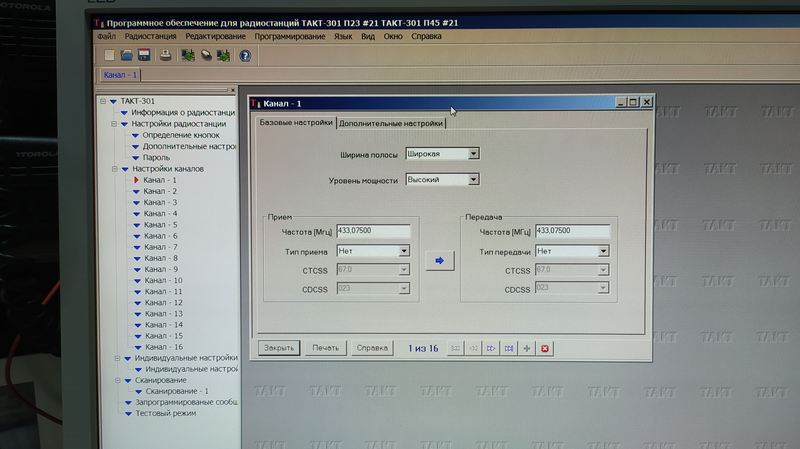Click the Print toolbar icon
The width and height of the screenshot is (800, 449).
coord(165,55)
